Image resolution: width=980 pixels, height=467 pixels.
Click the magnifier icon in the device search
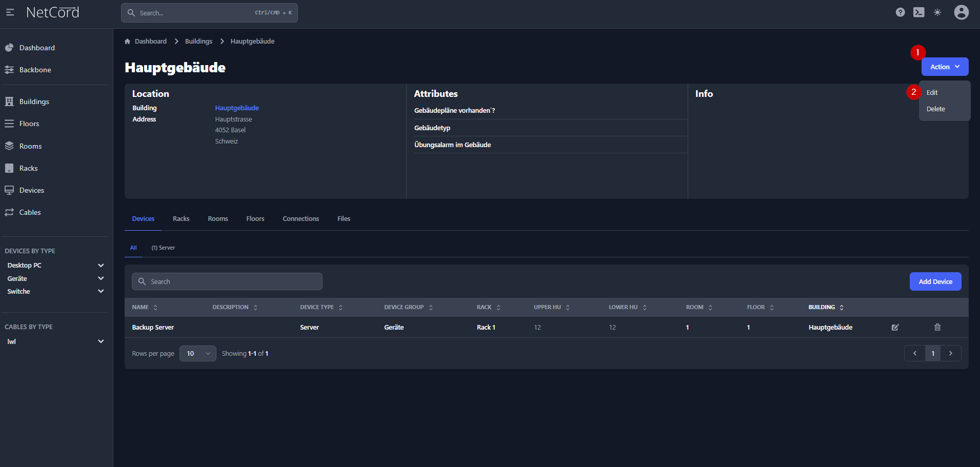coord(142,281)
